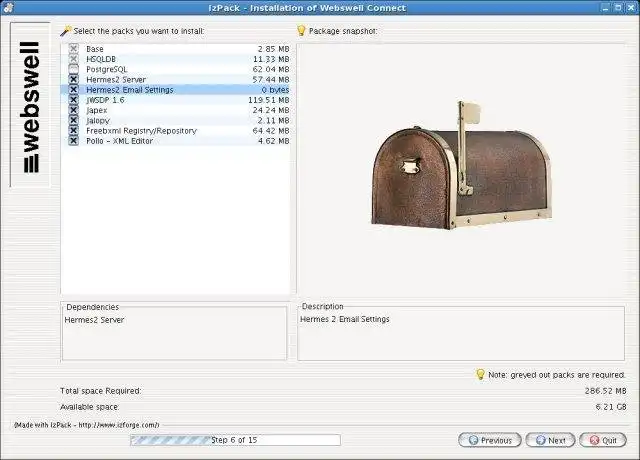Toggle the HSQLDB pack checkbox
The height and width of the screenshot is (460, 640).
(73, 59)
